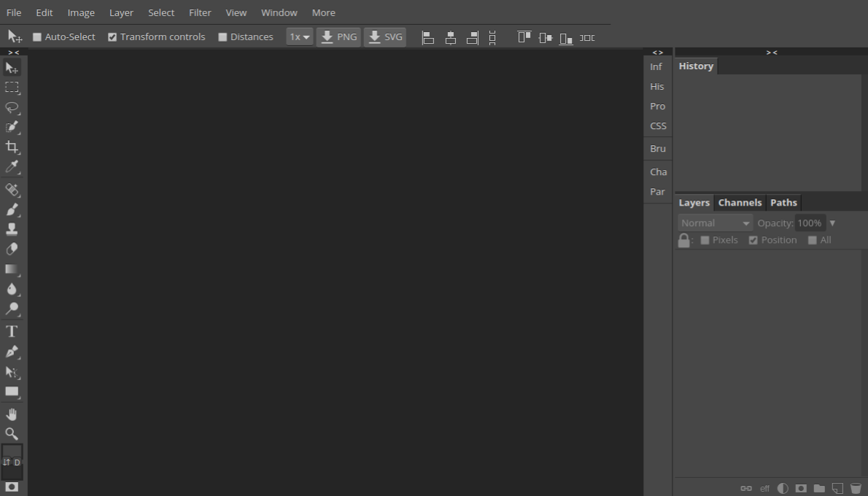Activate the Crop tool

tap(12, 147)
